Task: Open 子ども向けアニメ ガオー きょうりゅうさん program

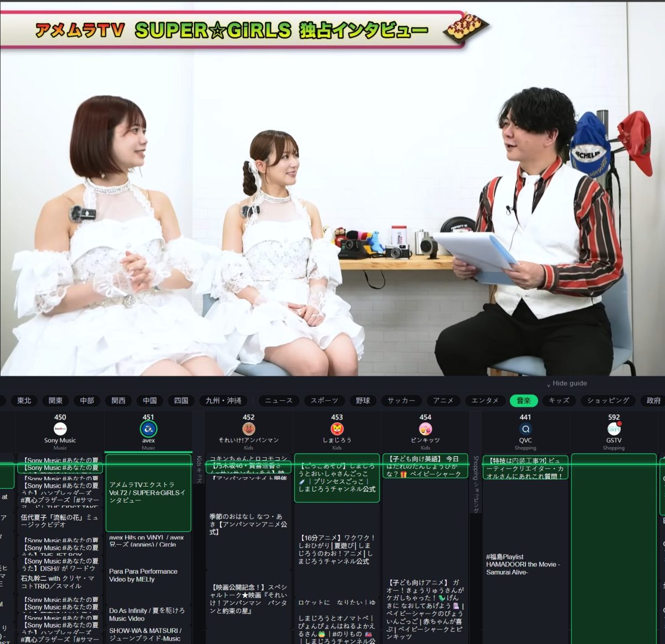Action: (x=425, y=609)
